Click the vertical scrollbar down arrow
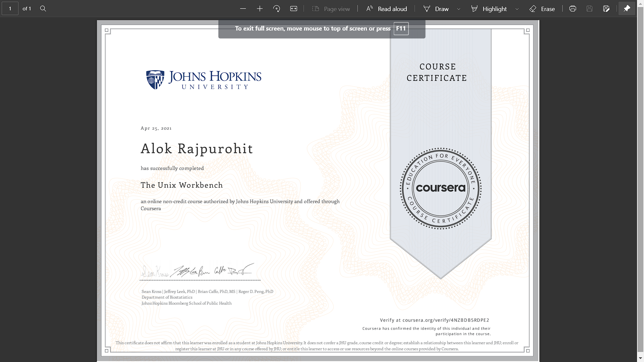 point(640,359)
